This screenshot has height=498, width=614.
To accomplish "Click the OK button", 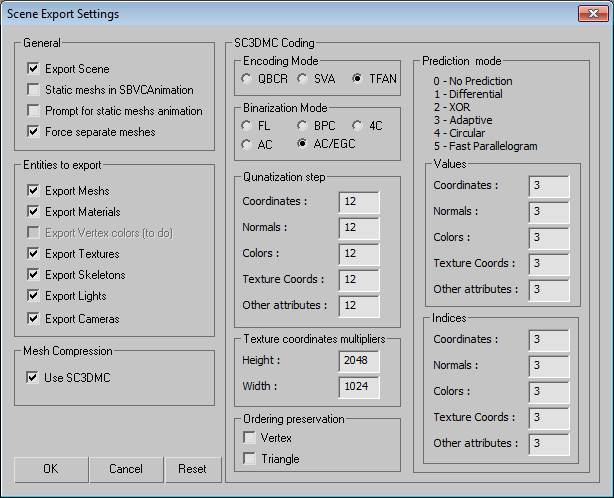I will (x=51, y=469).
